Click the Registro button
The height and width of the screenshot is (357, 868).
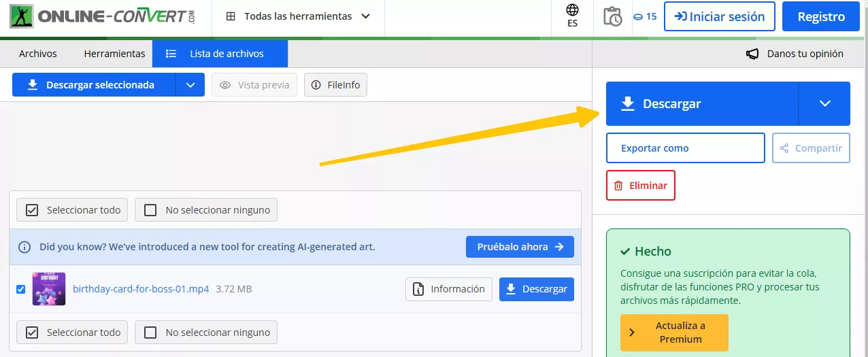(821, 16)
